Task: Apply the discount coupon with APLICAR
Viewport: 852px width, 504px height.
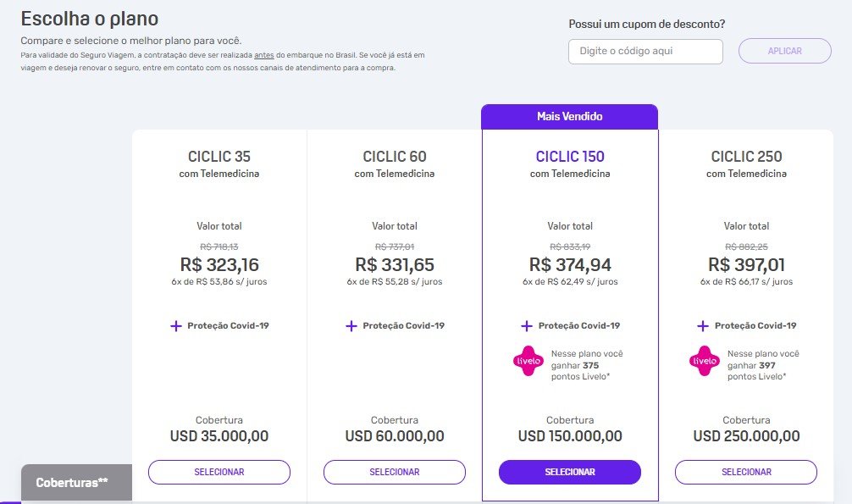Action: click(x=785, y=52)
